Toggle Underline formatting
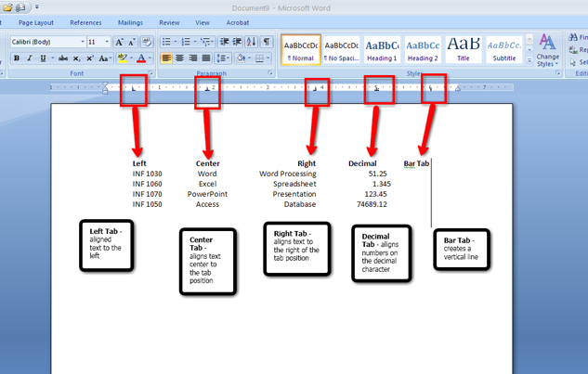The width and height of the screenshot is (588, 374). (x=43, y=58)
